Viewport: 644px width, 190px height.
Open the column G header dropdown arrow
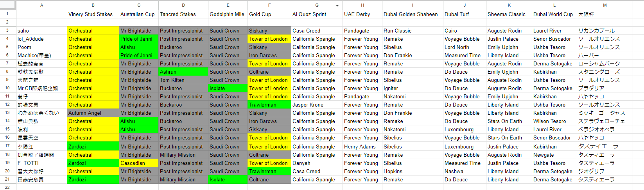pyautogui.click(x=337, y=5)
